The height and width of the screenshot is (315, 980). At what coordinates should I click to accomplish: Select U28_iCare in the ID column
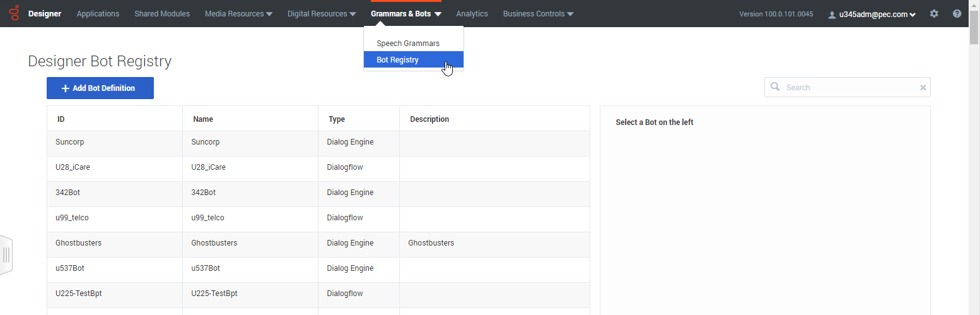coord(73,167)
